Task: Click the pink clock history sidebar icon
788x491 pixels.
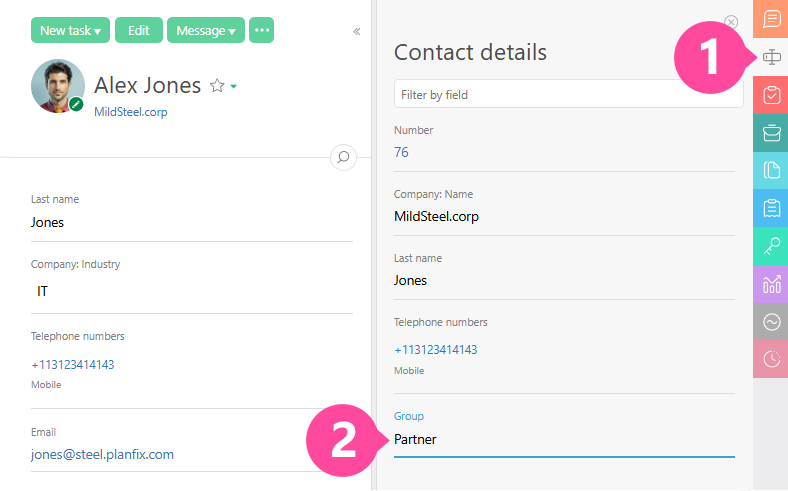Action: tap(771, 359)
